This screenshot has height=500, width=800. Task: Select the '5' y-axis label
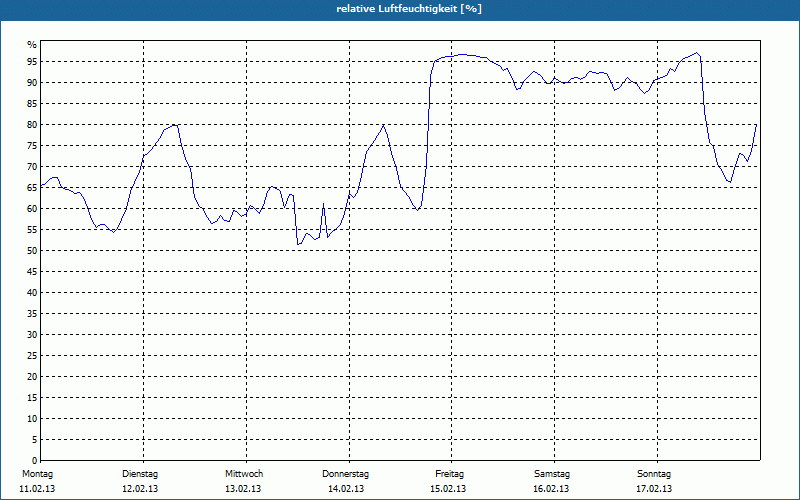[35, 439]
